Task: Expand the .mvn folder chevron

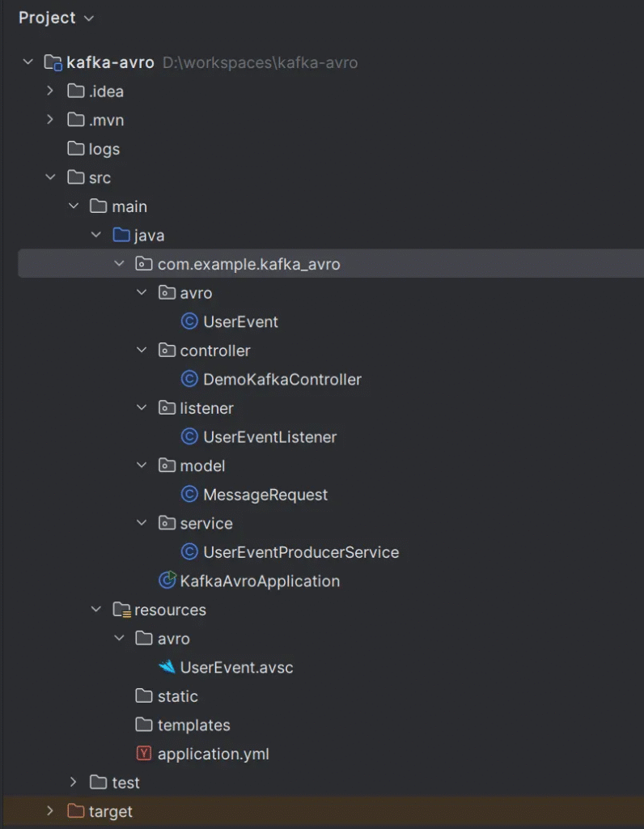Action: click(x=50, y=120)
